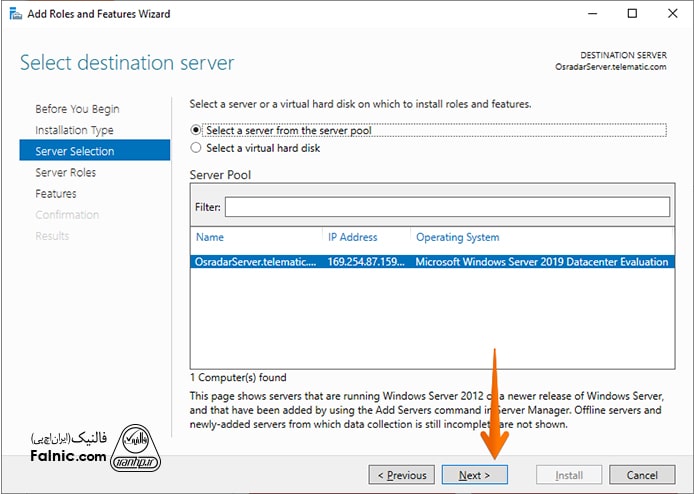Go back with Previous button
This screenshot has width=694, height=494.
coord(401,475)
